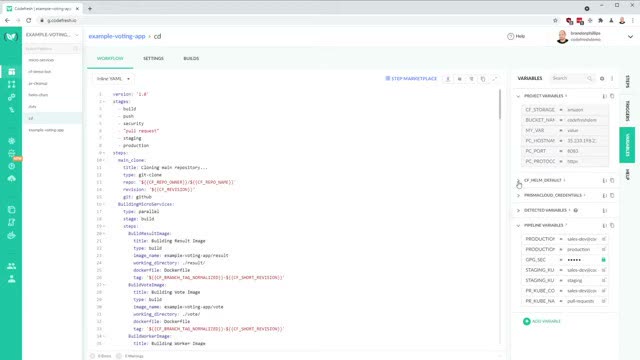Image resolution: width=640 pixels, height=360 pixels.
Task: Open the whale-shaped sidebar icon
Action: 11,235
